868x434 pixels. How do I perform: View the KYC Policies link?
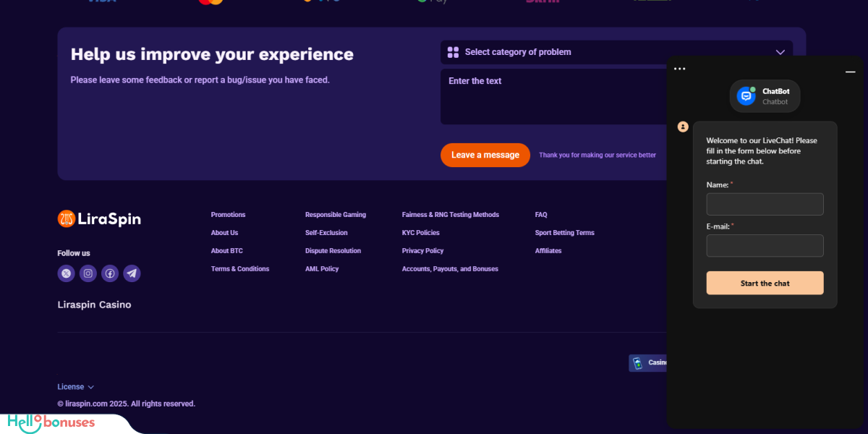[x=421, y=233]
